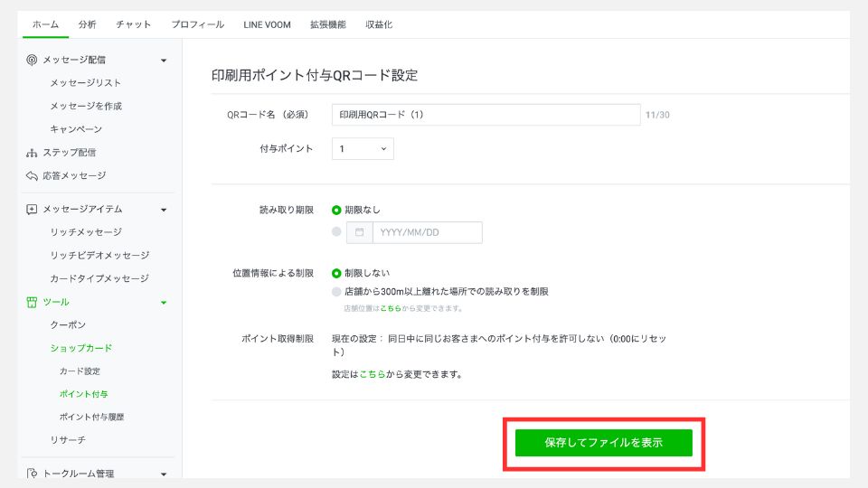Click the message item plus icon
This screenshot has height=488, width=868.
click(x=32, y=209)
